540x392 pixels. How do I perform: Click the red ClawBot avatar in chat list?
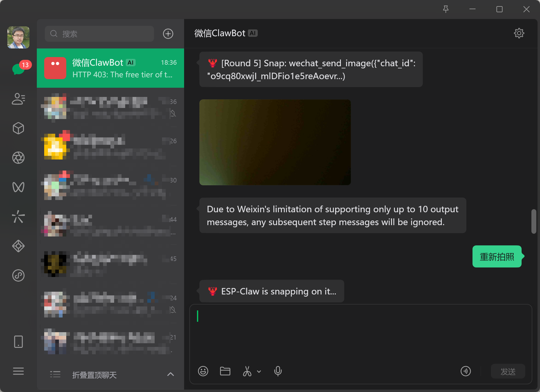[x=55, y=68]
